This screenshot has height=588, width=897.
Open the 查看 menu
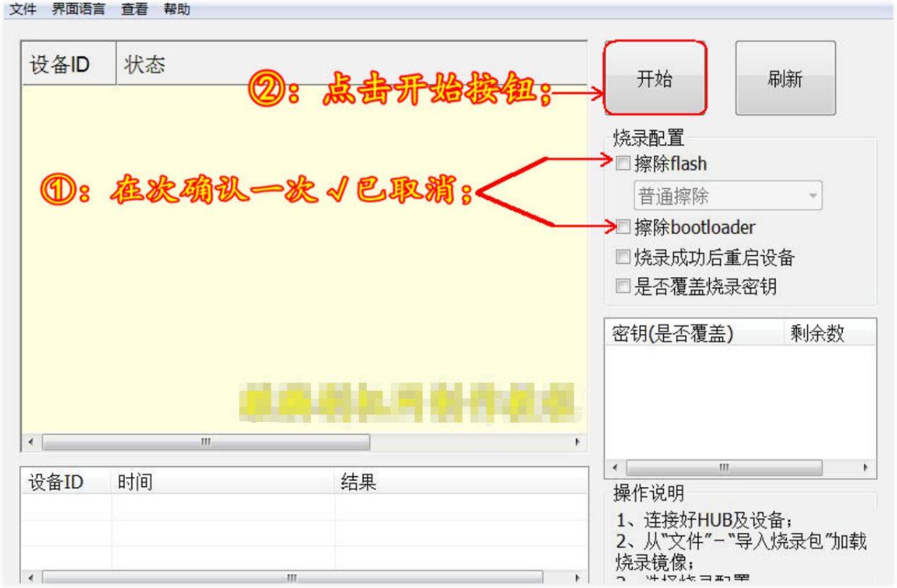[x=134, y=10]
